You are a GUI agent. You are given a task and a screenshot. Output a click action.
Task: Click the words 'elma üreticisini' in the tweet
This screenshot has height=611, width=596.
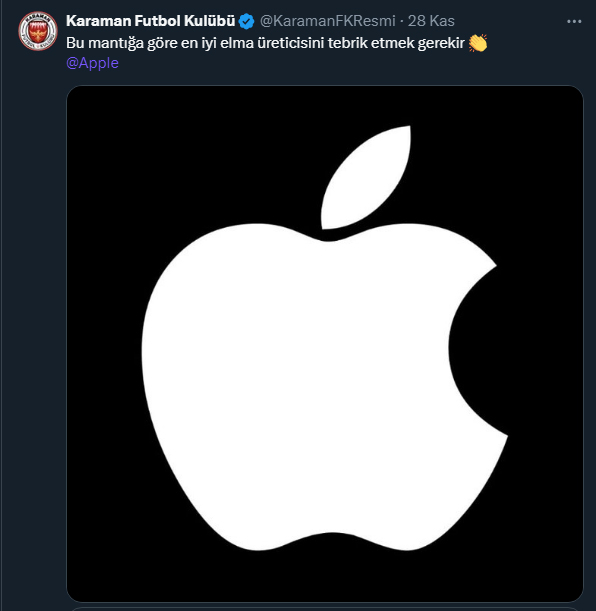tap(272, 43)
